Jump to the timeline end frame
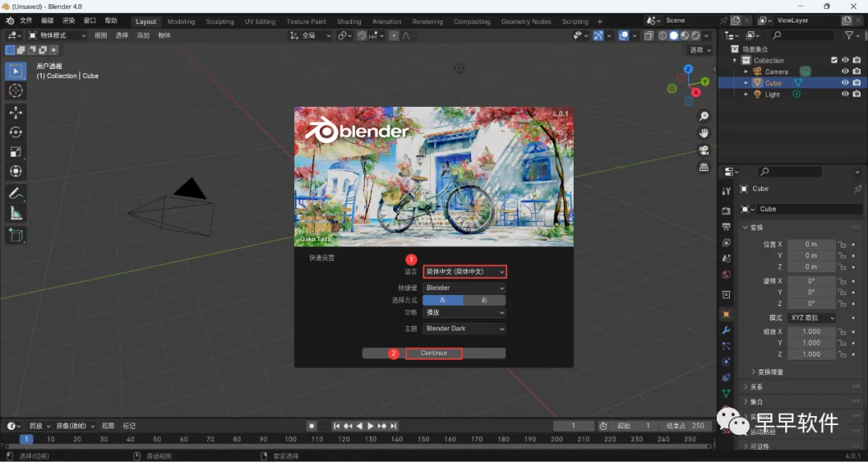868x462 pixels. (394, 426)
